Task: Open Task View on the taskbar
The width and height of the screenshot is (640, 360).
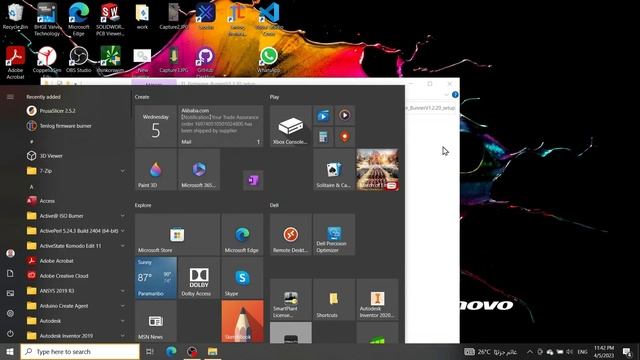Action: [150, 351]
